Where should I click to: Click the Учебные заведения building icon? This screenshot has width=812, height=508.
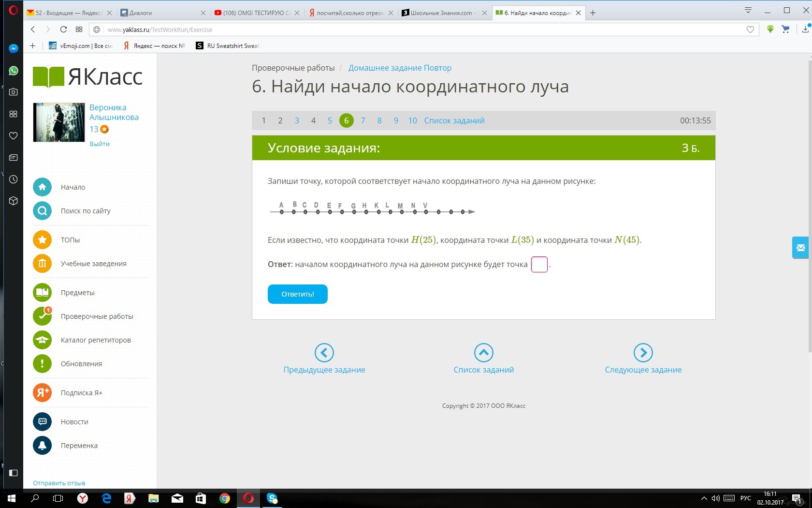(x=43, y=264)
